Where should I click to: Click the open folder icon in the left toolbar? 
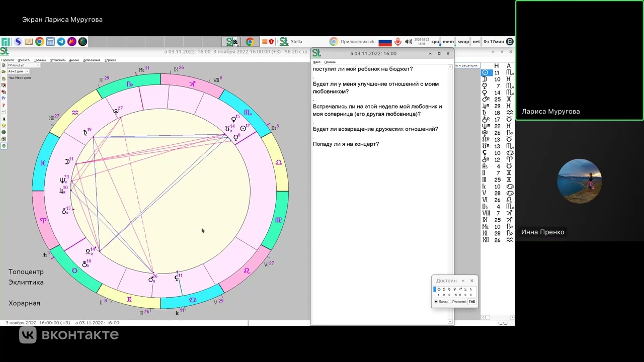click(x=4, y=71)
